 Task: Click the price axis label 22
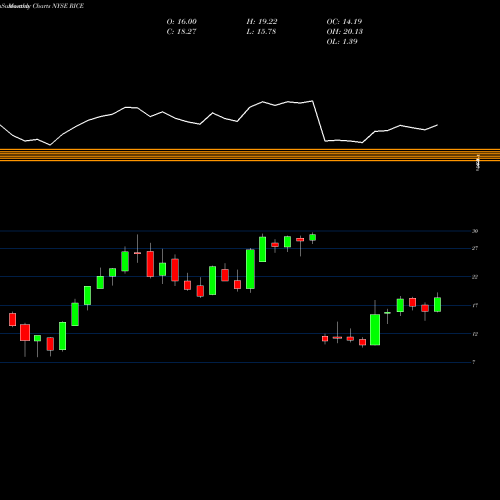tap(475, 277)
